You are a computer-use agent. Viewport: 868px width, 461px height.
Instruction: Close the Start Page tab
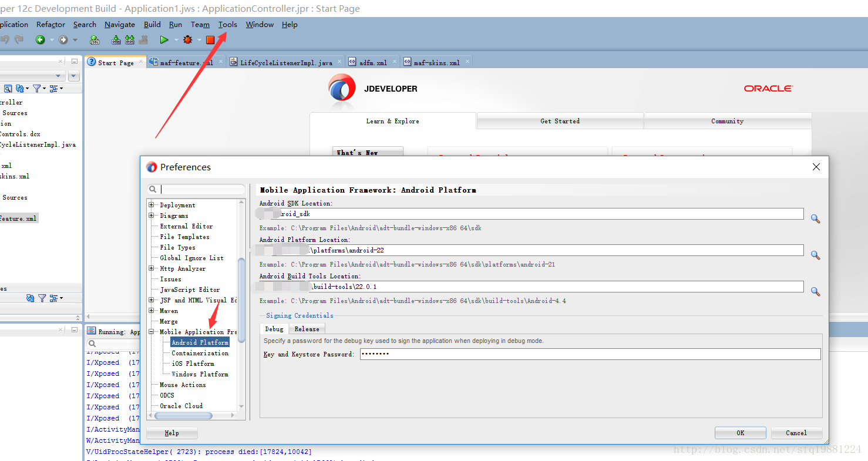tap(141, 61)
